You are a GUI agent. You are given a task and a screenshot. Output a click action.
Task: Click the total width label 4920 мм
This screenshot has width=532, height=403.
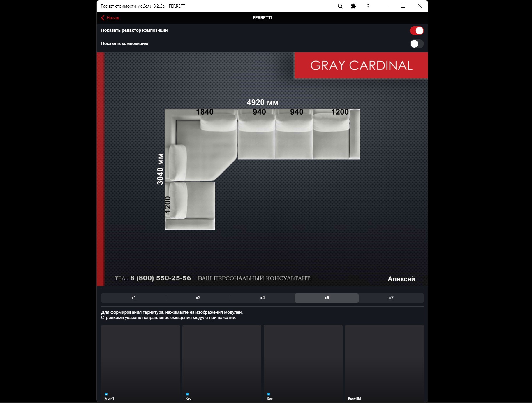pos(263,102)
